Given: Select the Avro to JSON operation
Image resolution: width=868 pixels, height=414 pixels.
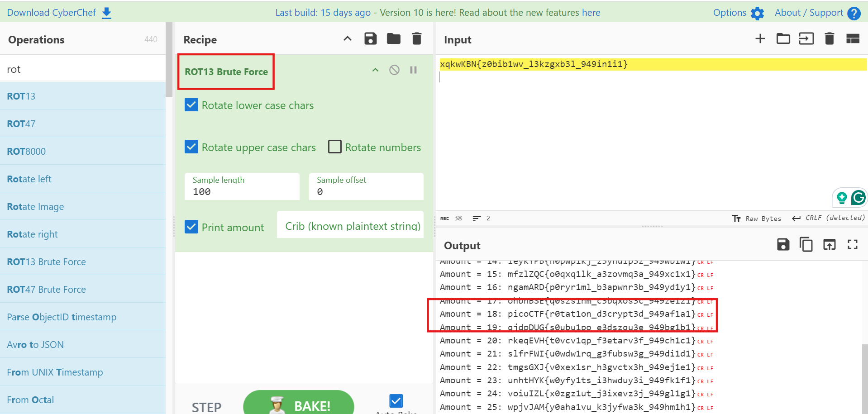Looking at the screenshot, I should [83, 344].
